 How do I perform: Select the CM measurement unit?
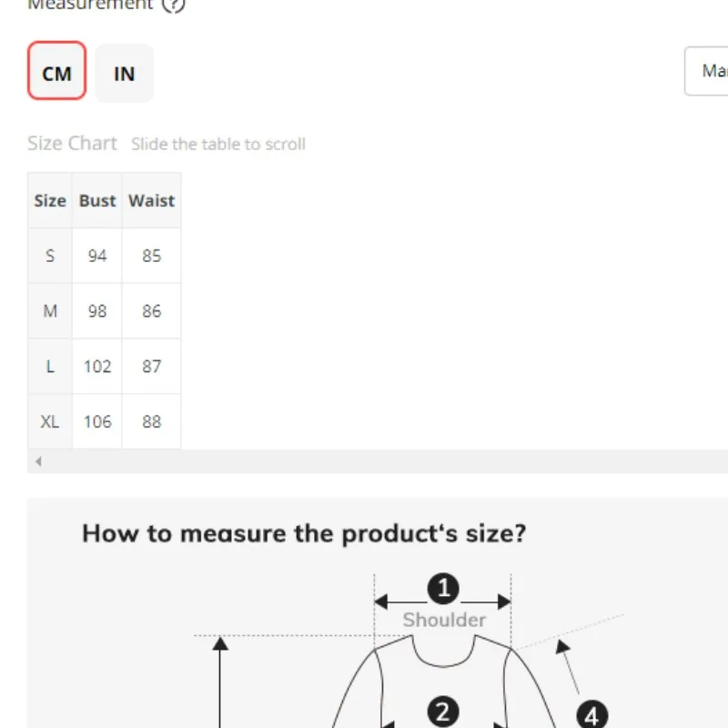(56, 71)
